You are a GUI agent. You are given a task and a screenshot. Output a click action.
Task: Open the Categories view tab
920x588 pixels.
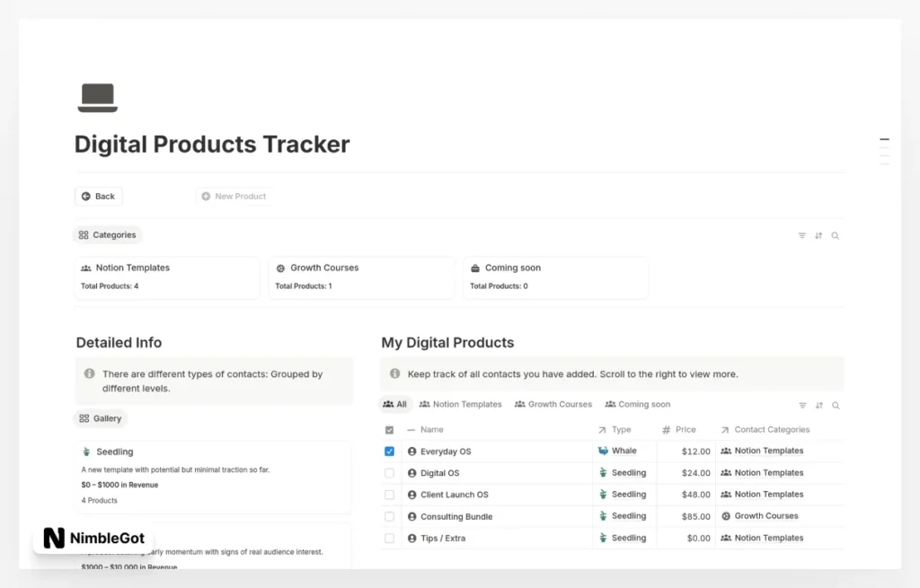click(x=108, y=235)
